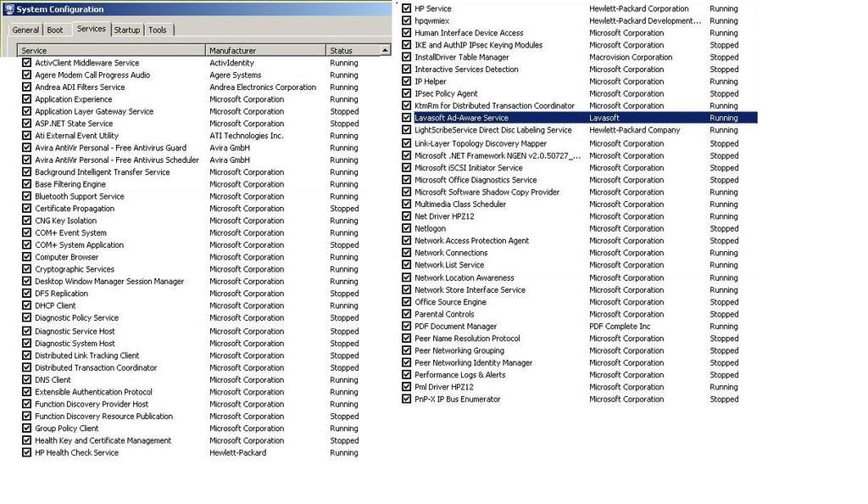Toggle LightScribeService Direct Disc Labeling checkbox

[406, 130]
